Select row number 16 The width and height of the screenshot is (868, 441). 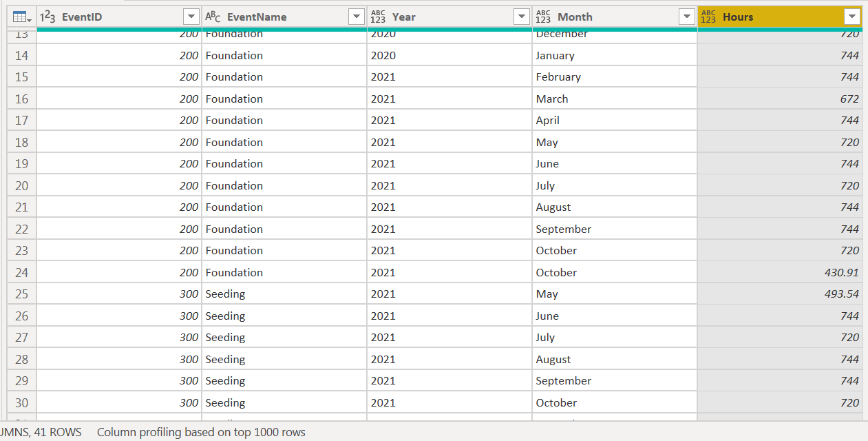22,99
